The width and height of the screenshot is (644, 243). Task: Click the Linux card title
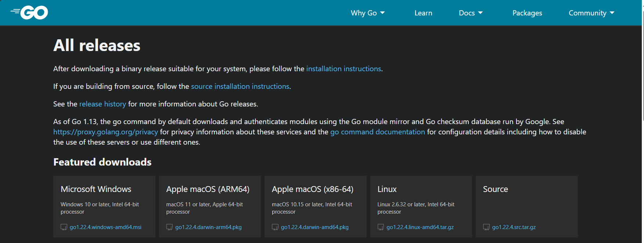coord(387,189)
